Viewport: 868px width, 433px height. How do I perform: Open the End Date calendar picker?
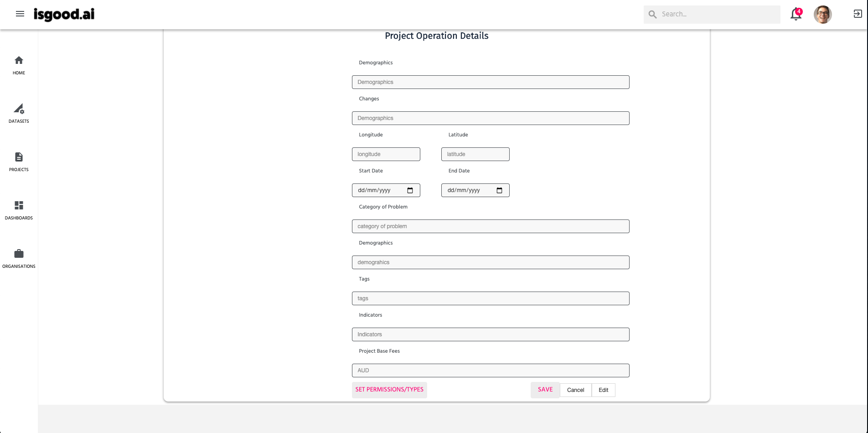pyautogui.click(x=499, y=190)
